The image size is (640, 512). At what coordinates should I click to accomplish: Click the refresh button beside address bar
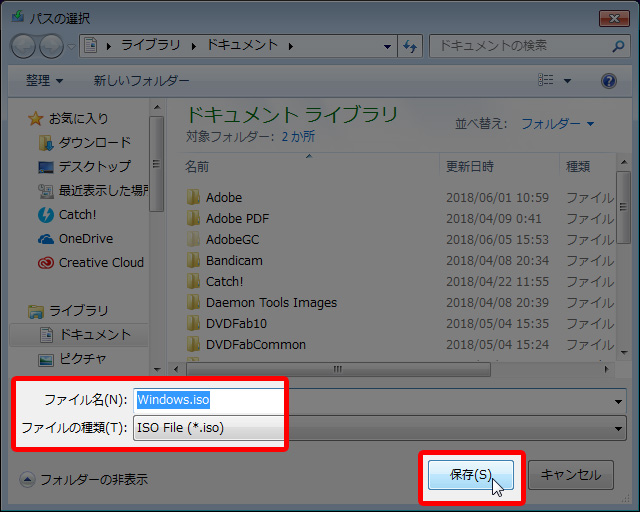click(410, 46)
